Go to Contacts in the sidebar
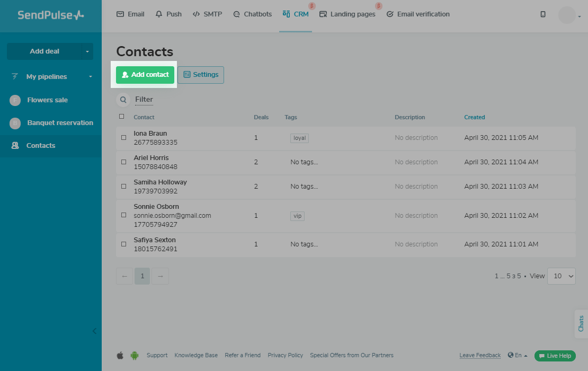The width and height of the screenshot is (588, 371). click(x=40, y=146)
